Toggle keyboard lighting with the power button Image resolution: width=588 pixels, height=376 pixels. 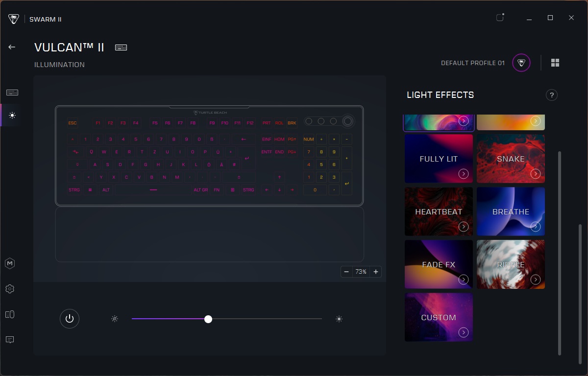(70, 319)
